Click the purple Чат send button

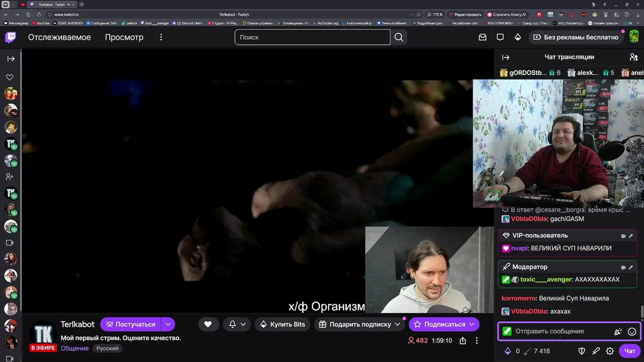coord(630,351)
